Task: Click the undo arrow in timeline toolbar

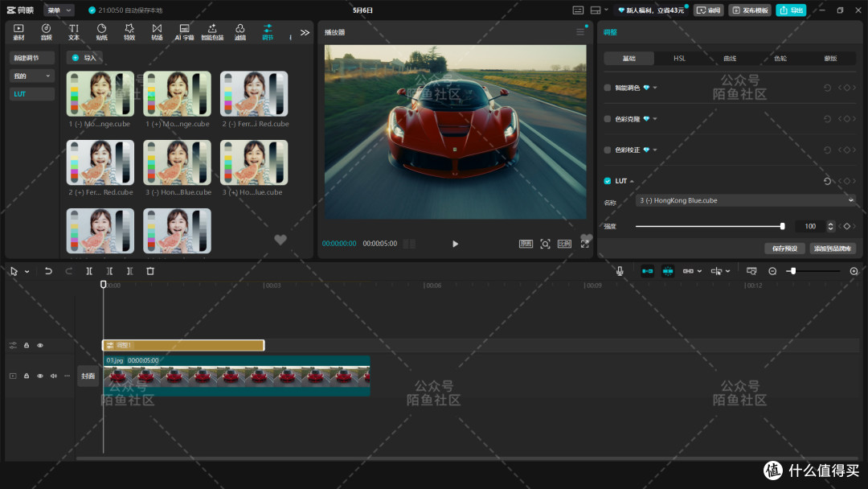Action: [x=48, y=271]
